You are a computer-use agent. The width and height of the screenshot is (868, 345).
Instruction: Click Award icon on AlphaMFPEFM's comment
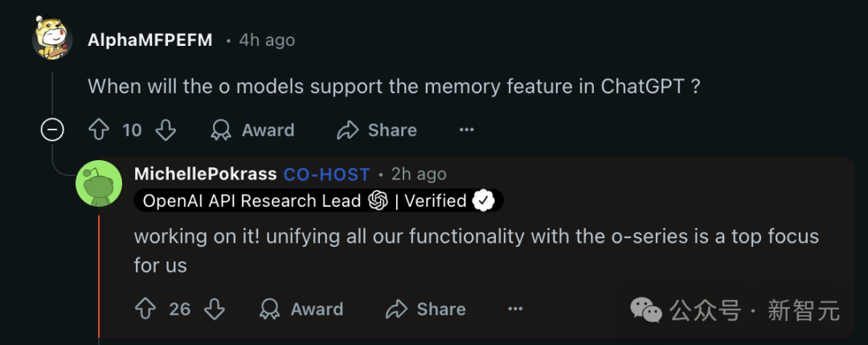point(220,130)
